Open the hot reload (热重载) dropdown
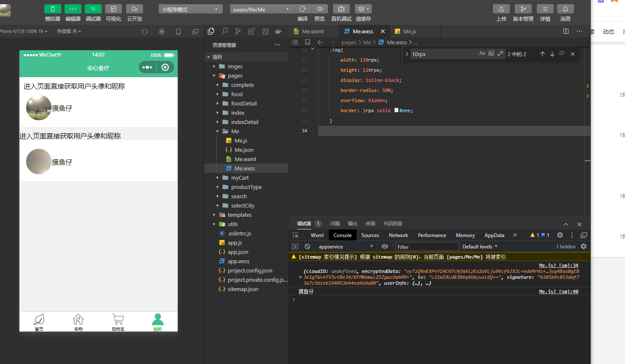The height and width of the screenshot is (364, 625). coord(69,31)
